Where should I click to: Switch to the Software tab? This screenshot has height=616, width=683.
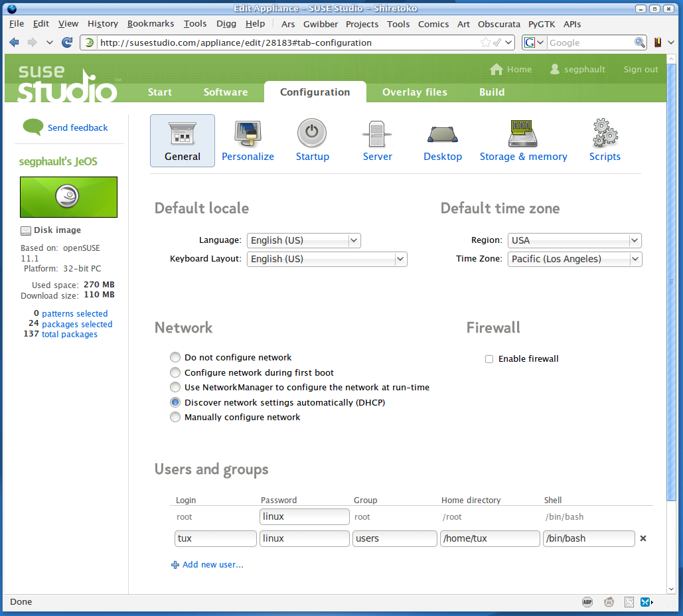226,92
